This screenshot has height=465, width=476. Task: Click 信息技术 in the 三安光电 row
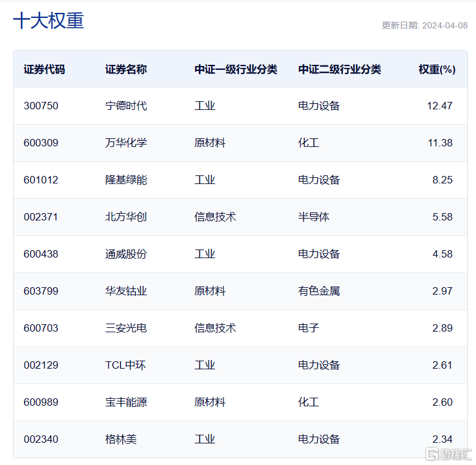tap(215, 328)
